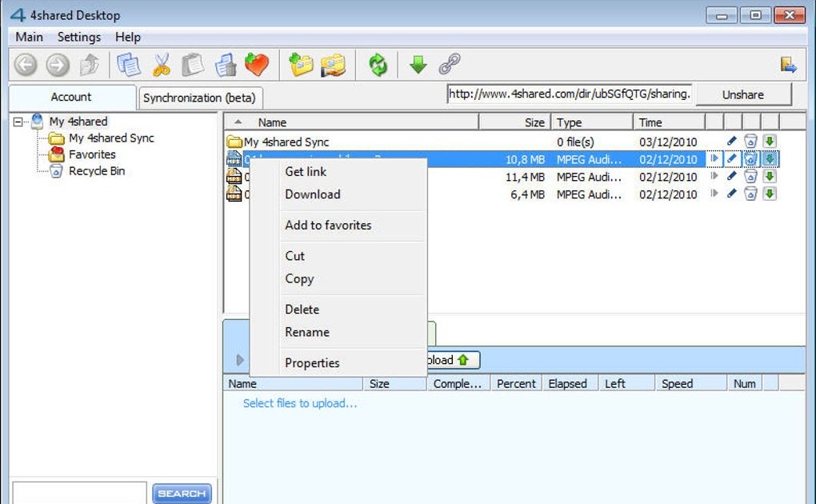Viewport: 816px width, 504px height.
Task: Click the Percent column header
Action: (x=516, y=384)
